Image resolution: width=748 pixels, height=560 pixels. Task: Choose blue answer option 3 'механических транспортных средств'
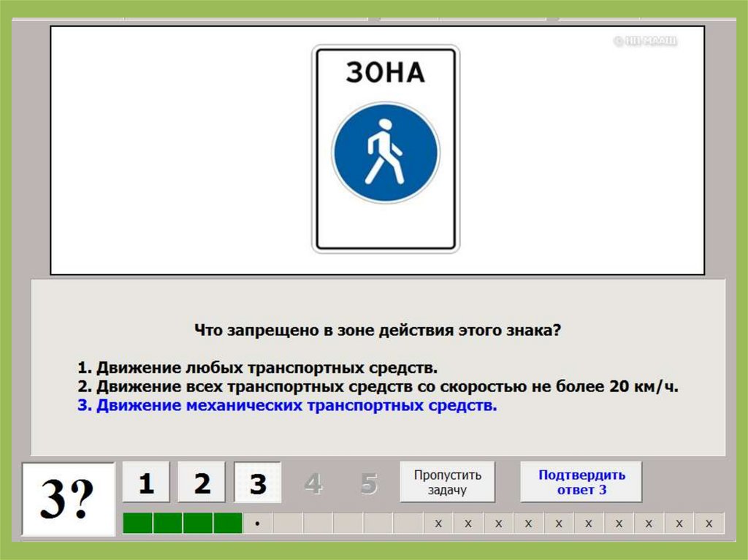coord(287,406)
